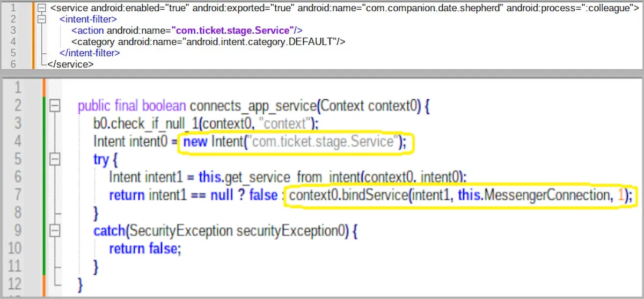Select line number 3 in XML pane
This screenshot has height=299, width=644.
click(x=14, y=31)
